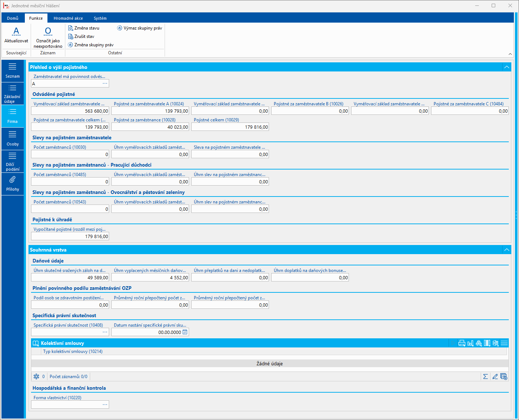519x420 pixels.
Task: Select Zrušit stav in the ribbon
Action: tap(81, 36)
